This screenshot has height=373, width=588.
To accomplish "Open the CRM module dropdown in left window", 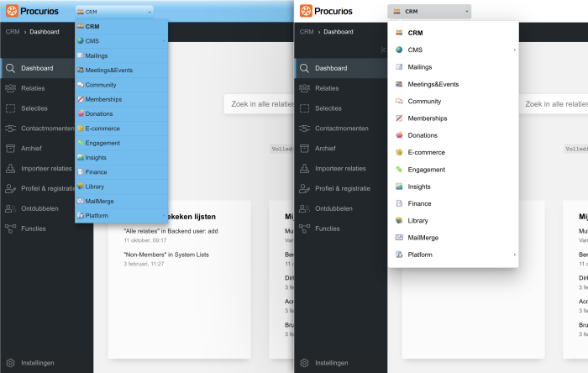I will click(x=114, y=12).
